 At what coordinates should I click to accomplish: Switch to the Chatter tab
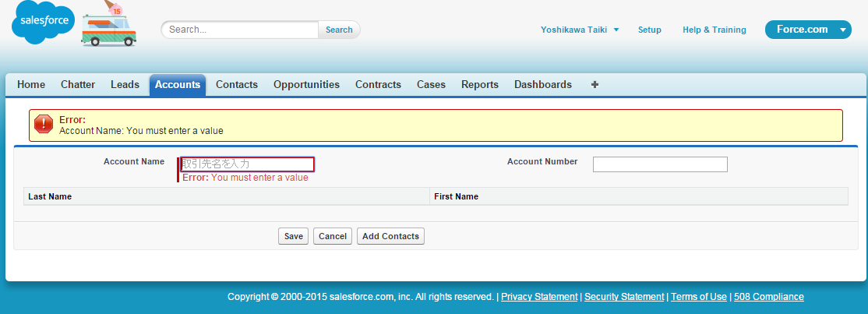[x=78, y=85]
